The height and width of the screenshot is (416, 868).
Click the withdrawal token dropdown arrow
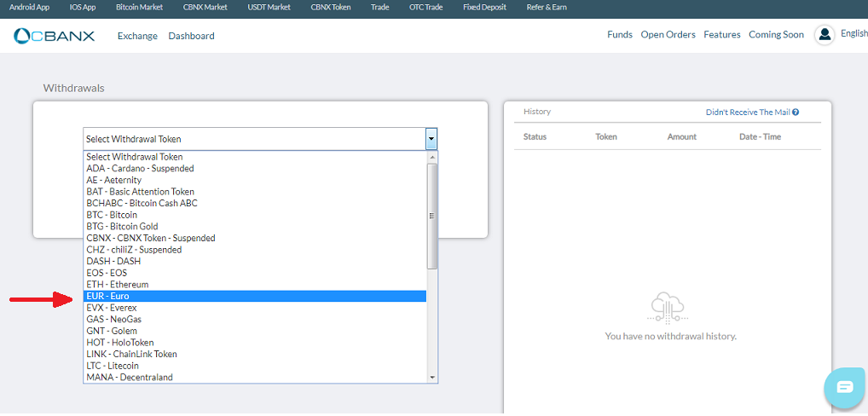[x=431, y=139]
